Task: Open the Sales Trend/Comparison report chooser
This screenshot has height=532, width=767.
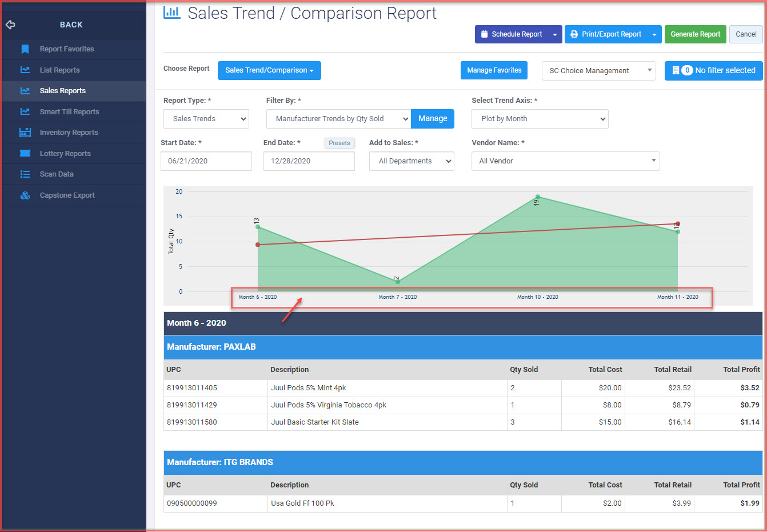Action: point(269,70)
